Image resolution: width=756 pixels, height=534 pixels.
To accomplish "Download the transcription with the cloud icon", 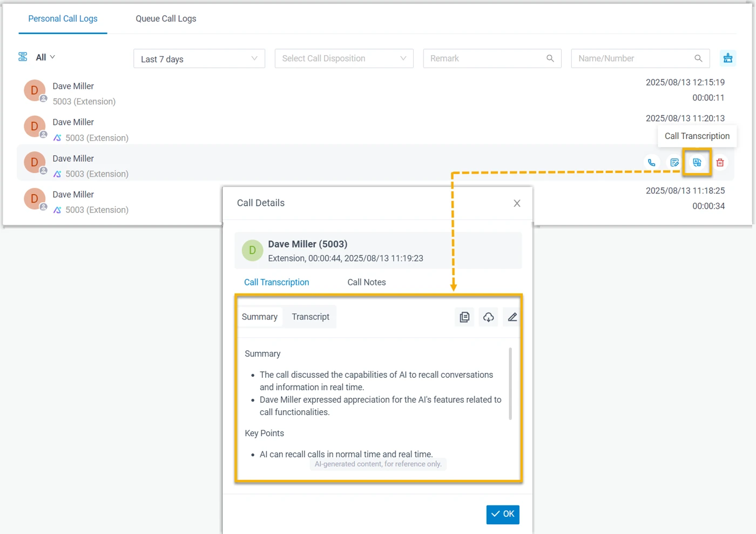I will [x=488, y=317].
